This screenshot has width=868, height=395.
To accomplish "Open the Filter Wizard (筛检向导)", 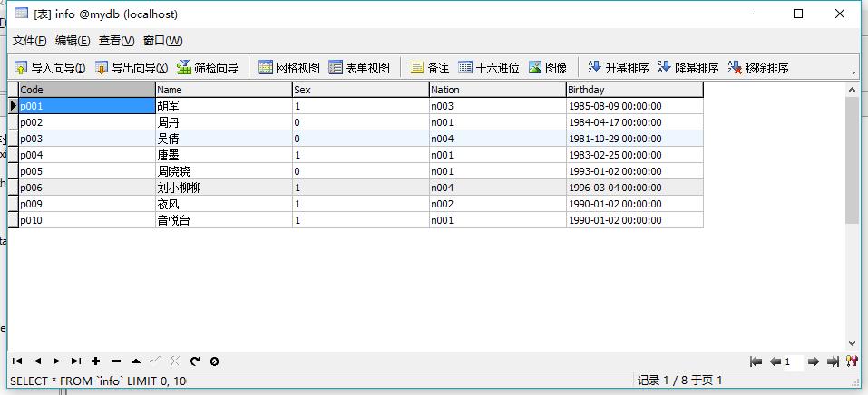I will (208, 68).
